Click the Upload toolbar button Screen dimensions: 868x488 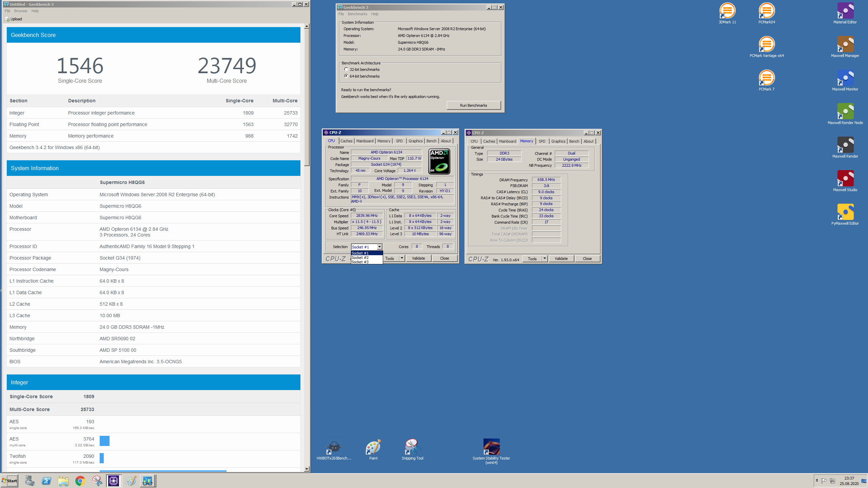[x=14, y=19]
